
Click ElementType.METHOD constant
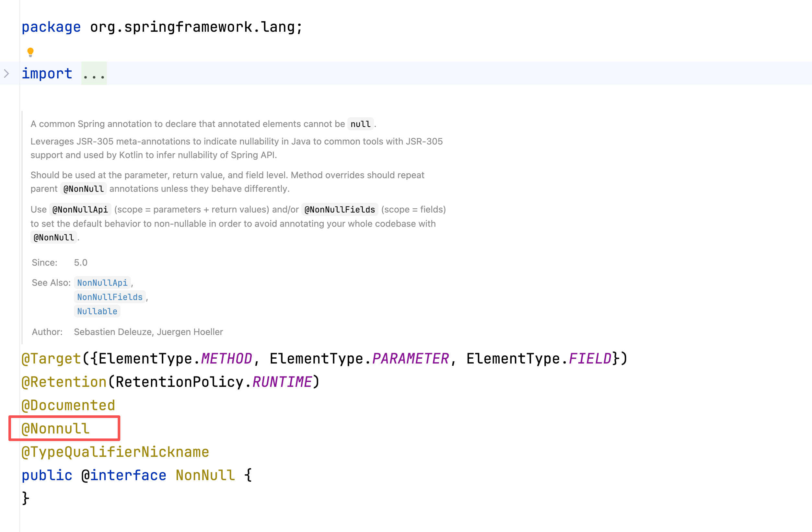pyautogui.click(x=226, y=359)
